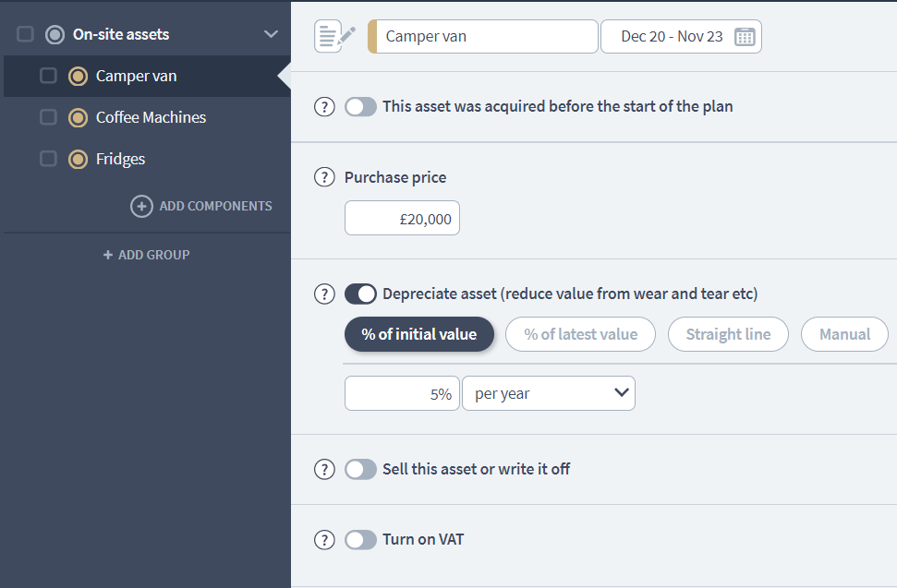Click the notes edit icon beside asset name
897x588 pixels.
334,36
